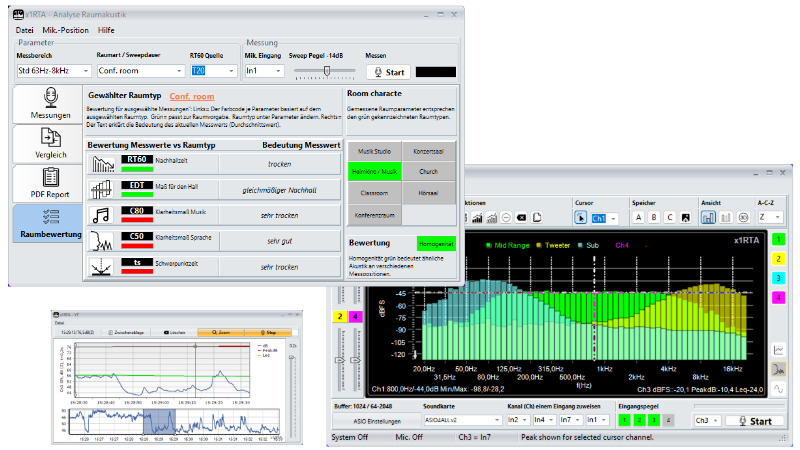Open the Ch3 dropdown next to Start
The height and width of the screenshot is (450, 800).
click(x=707, y=420)
